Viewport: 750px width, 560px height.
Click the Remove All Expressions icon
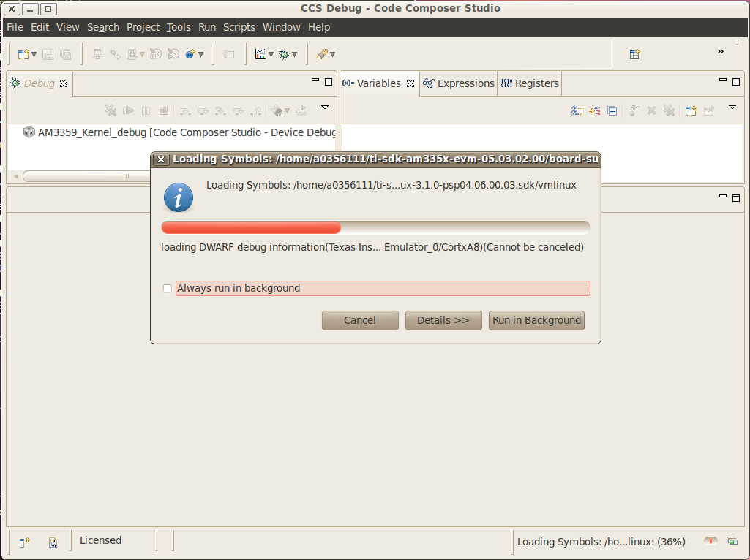click(x=667, y=110)
